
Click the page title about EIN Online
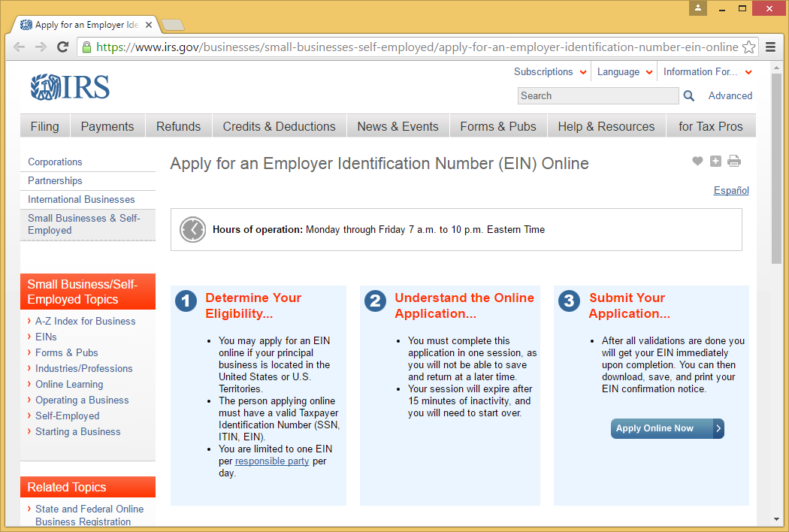(379, 164)
